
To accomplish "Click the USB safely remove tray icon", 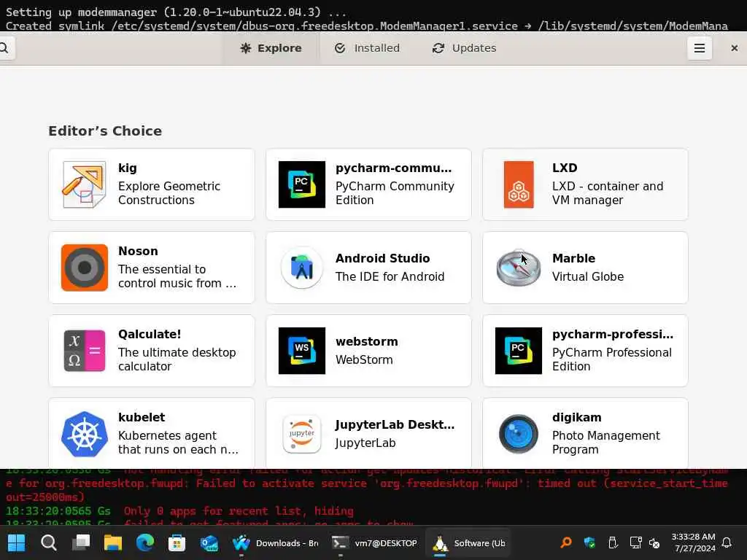I will click(613, 542).
